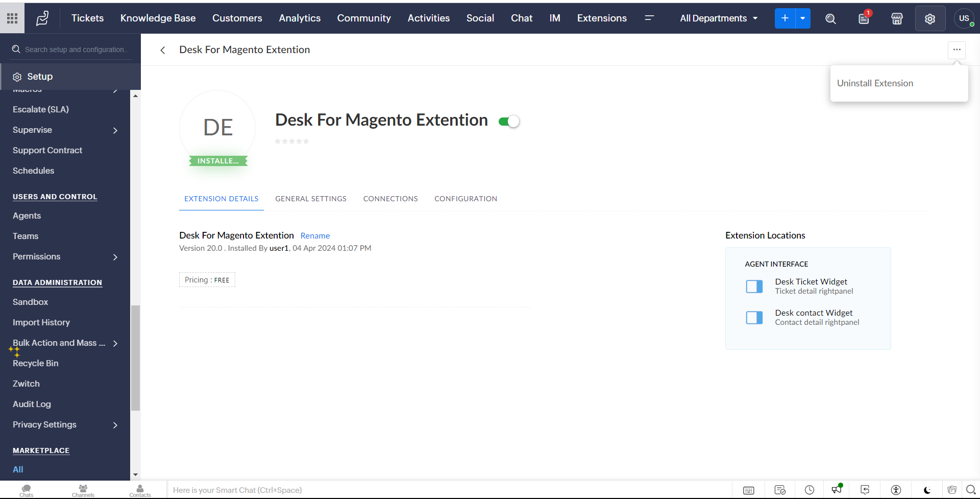980x499 pixels.
Task: Focus the Search setup and configuration field
Action: [77, 50]
